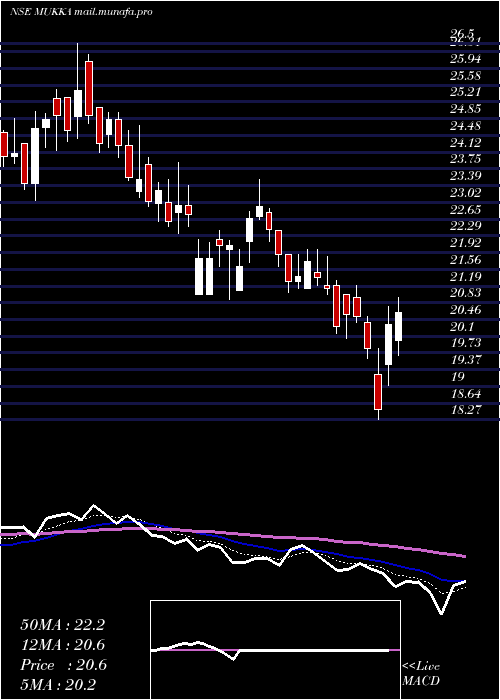500x700 pixels.
Task: Click the 12MA : 20.6 value label
Action: tap(63, 645)
